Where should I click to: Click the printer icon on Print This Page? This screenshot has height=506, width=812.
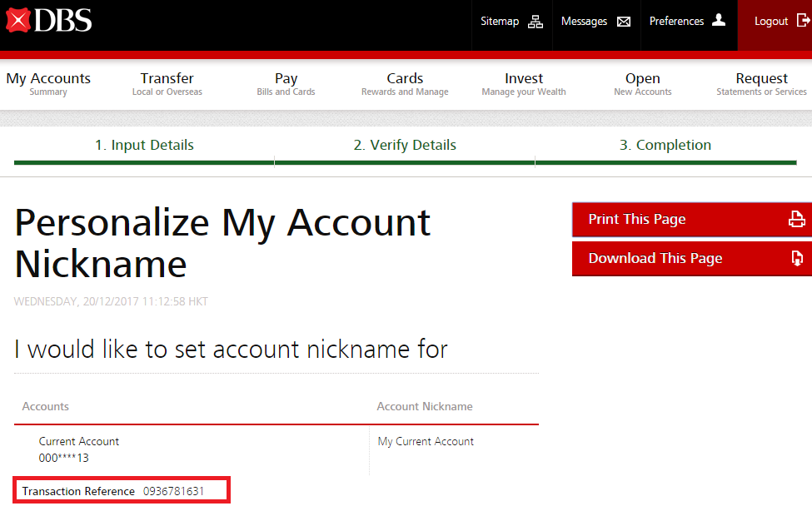coord(798,219)
